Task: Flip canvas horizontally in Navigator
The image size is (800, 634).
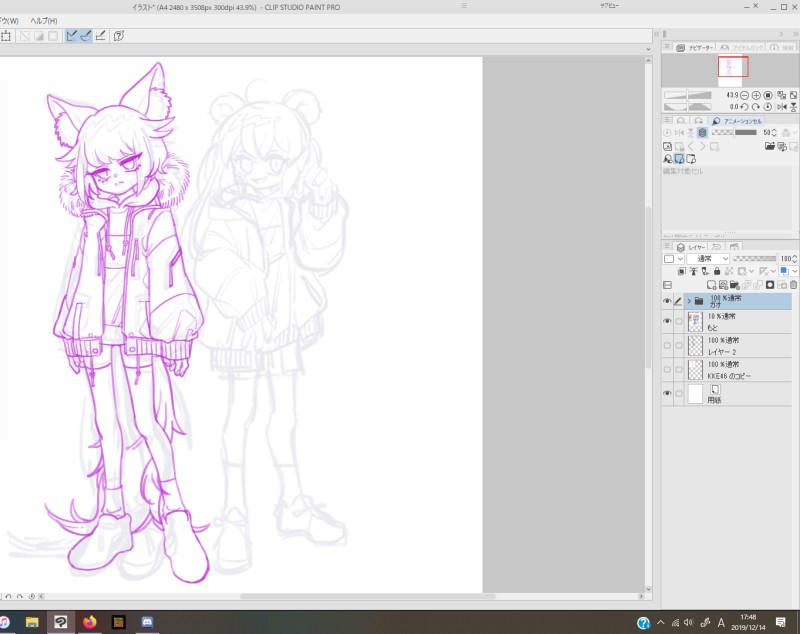Action: tap(780, 106)
